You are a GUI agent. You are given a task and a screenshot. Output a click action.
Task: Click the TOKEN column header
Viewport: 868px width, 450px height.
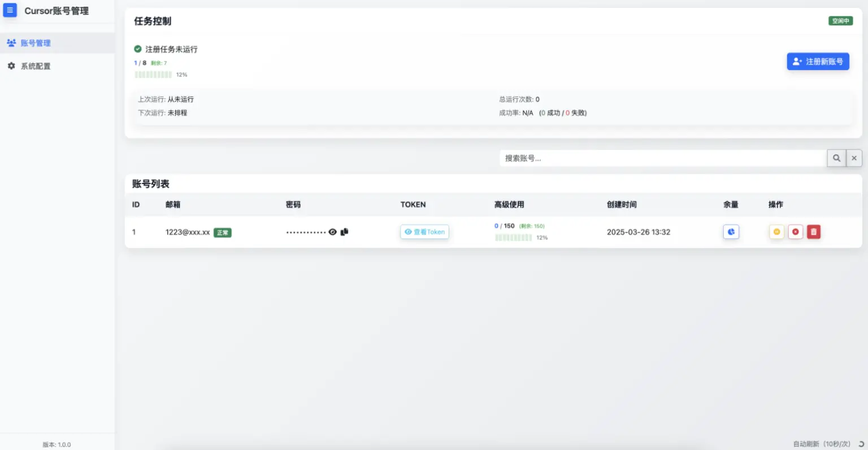pos(413,204)
